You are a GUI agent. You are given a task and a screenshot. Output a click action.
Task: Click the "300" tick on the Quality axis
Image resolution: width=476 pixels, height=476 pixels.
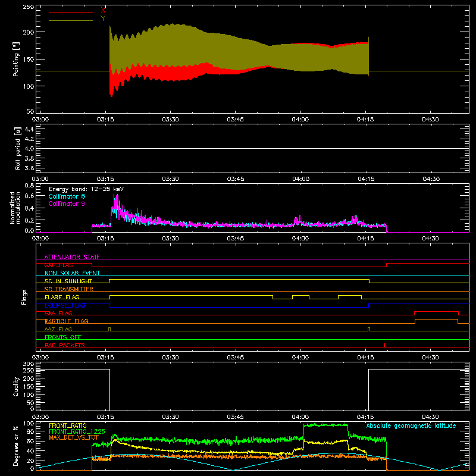coord(29,364)
